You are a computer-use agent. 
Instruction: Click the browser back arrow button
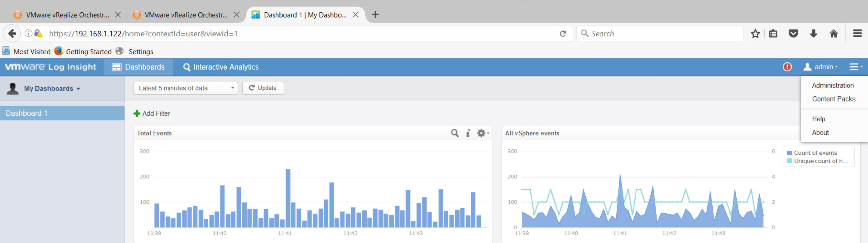[12, 33]
